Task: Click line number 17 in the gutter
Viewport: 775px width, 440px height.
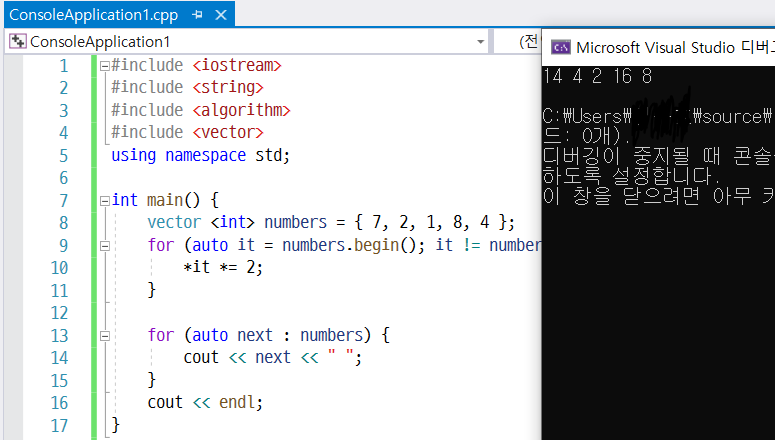Action: 59,426
